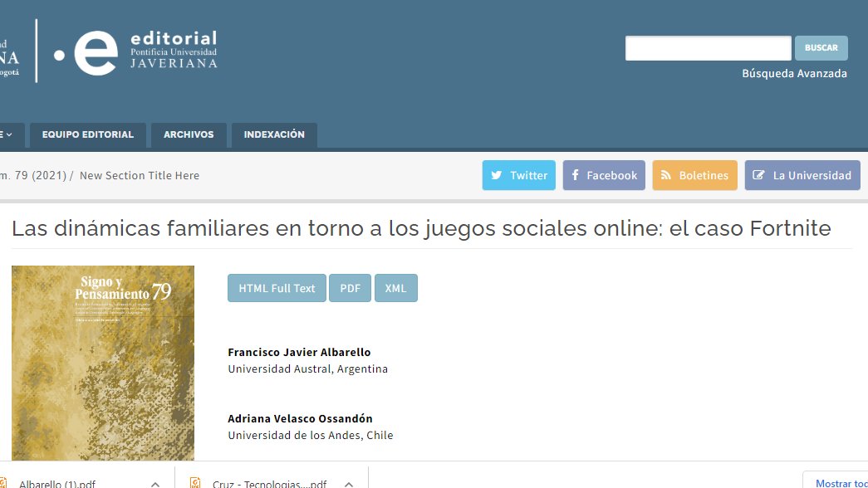This screenshot has height=488, width=868.
Task: Open the Boletines button
Action: tap(694, 175)
